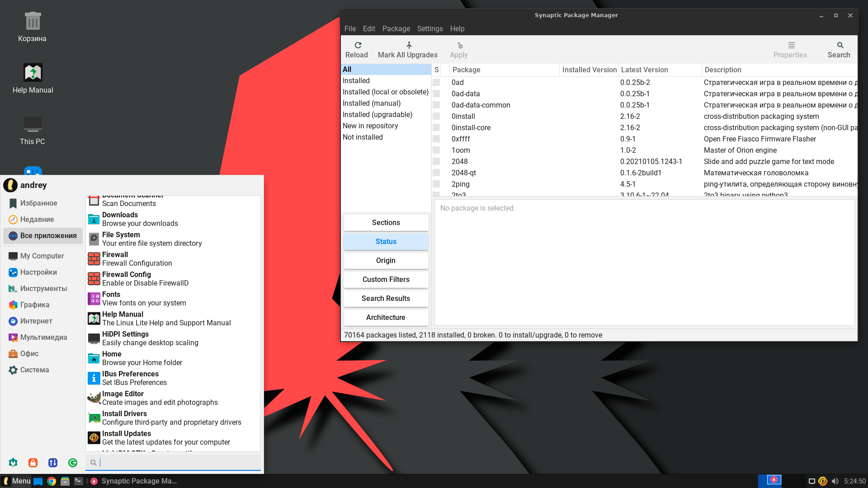Click the Architecture filter button
Screen dimensions: 868x488
(x=386, y=317)
